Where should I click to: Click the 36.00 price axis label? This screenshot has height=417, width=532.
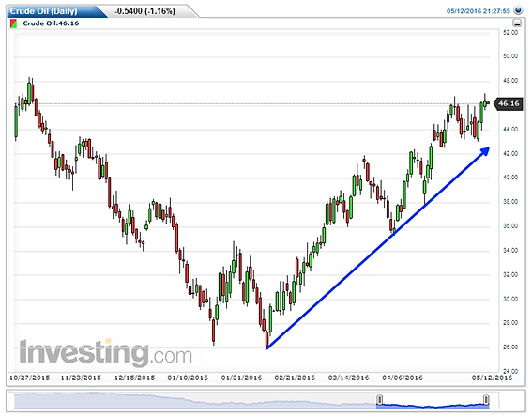point(510,225)
